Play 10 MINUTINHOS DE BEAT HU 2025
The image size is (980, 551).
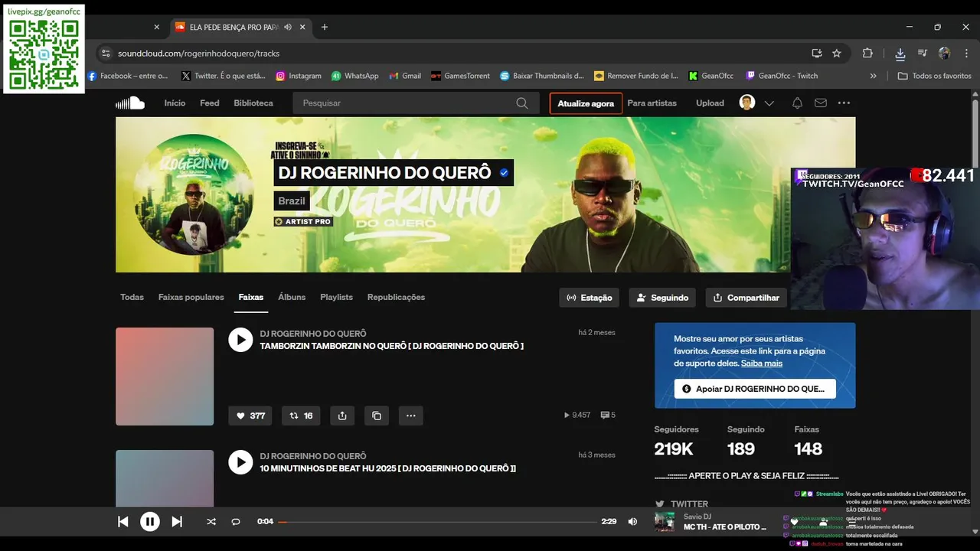240,462
